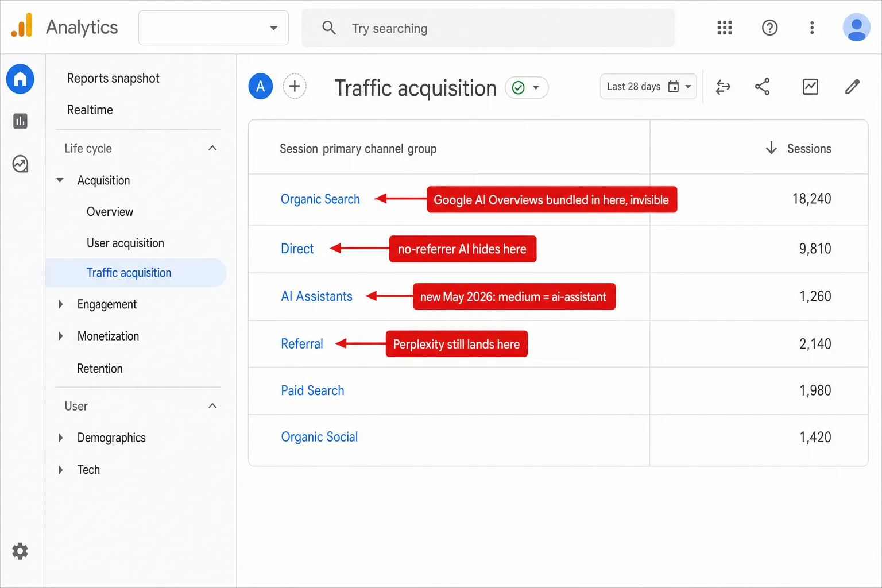
Task: Collapse the User section
Action: point(212,406)
